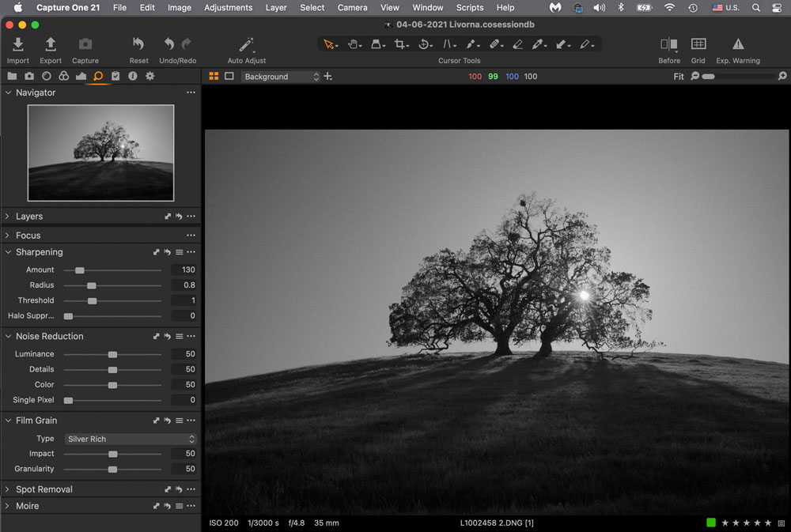This screenshot has height=532, width=791.
Task: Open Film Grain Type Silver Rich dropdown
Action: coord(131,439)
